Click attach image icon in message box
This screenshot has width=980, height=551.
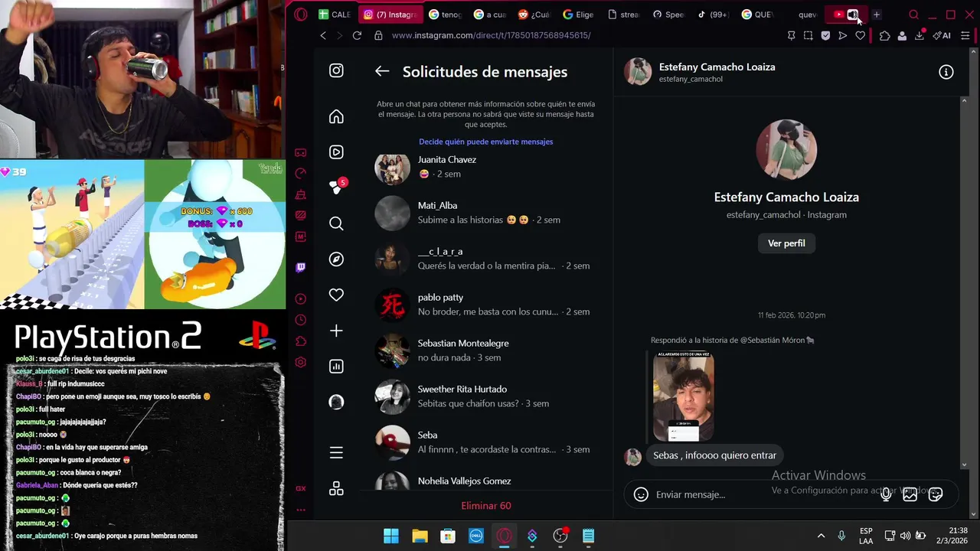tap(910, 494)
